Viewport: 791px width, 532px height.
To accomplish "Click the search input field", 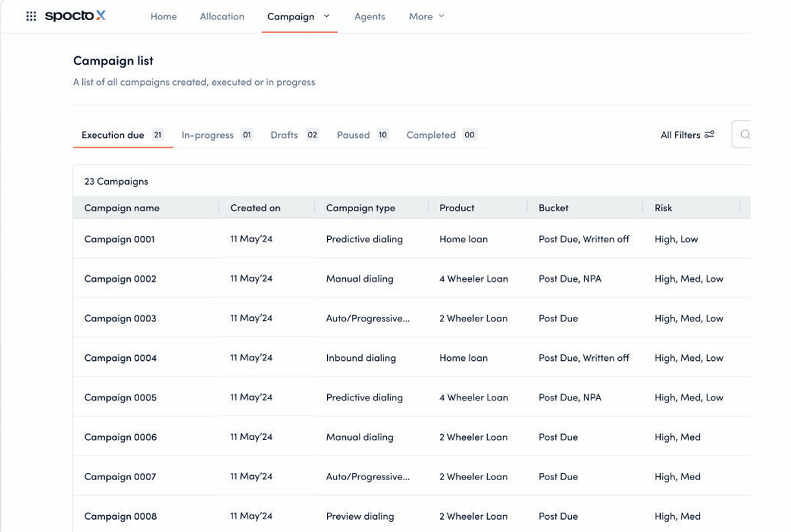I will click(742, 135).
